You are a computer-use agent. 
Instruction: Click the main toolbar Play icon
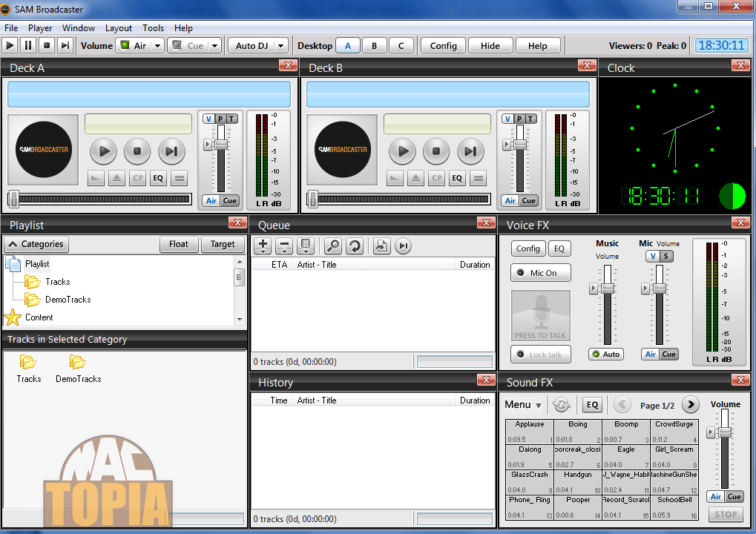(x=10, y=46)
